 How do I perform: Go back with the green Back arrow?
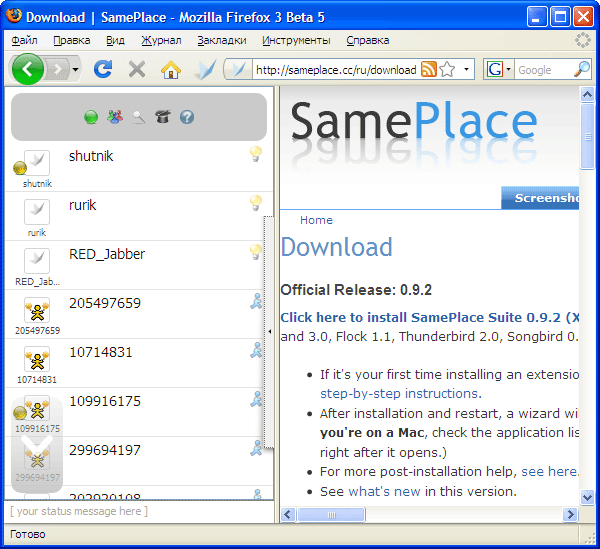[x=28, y=69]
